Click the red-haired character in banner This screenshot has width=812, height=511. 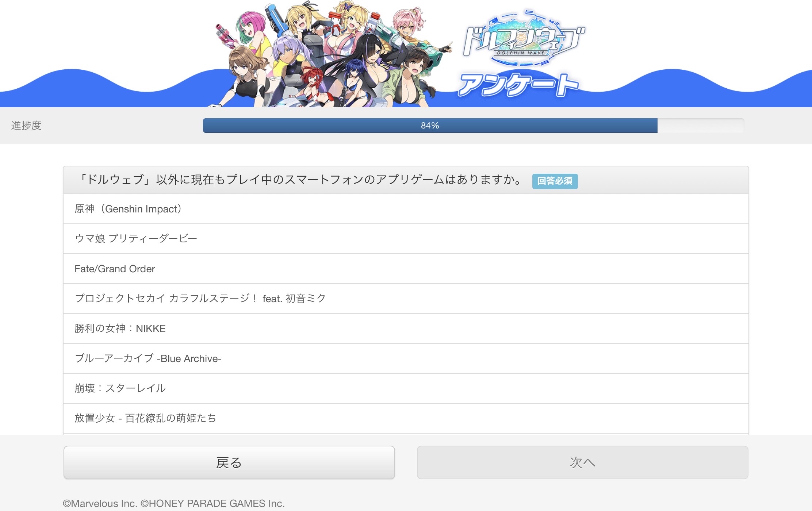[311, 82]
